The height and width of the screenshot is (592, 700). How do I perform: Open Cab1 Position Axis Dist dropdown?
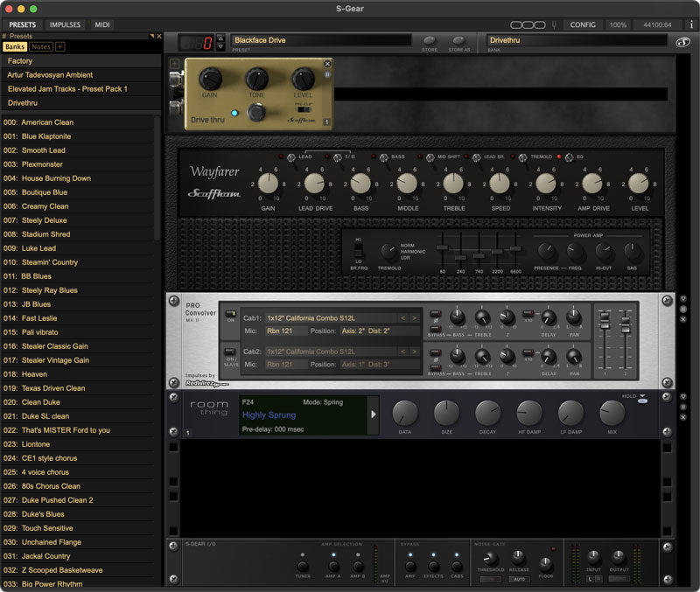tap(380, 331)
